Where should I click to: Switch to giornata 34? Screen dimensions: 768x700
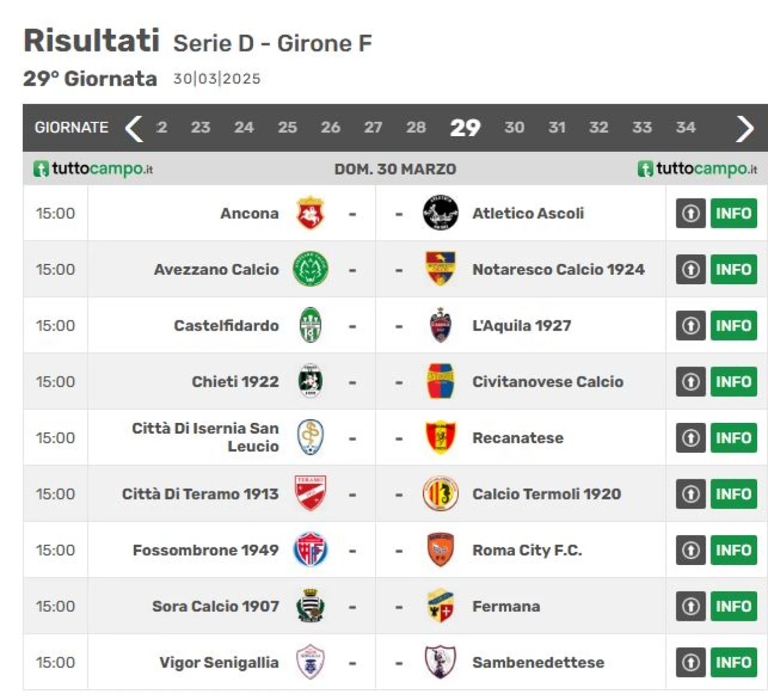coord(686,127)
